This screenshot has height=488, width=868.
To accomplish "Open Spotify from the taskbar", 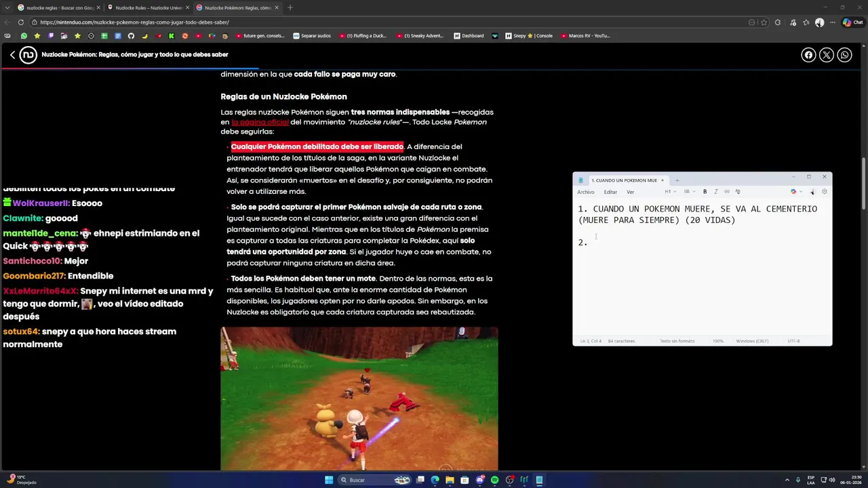I will pyautogui.click(x=494, y=480).
